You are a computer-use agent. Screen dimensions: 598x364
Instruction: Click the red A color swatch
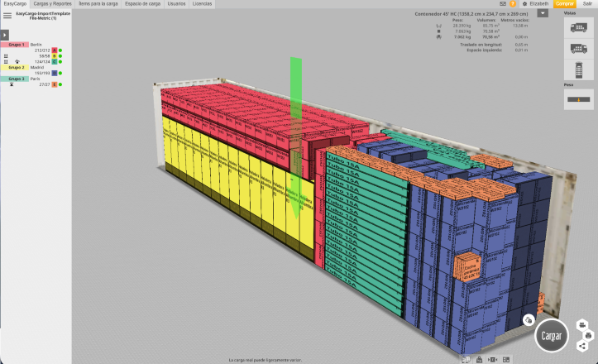[55, 50]
